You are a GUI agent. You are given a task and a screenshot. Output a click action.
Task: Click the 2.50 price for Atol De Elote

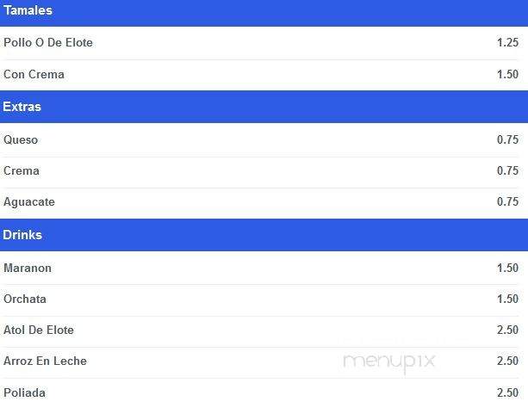507,330
